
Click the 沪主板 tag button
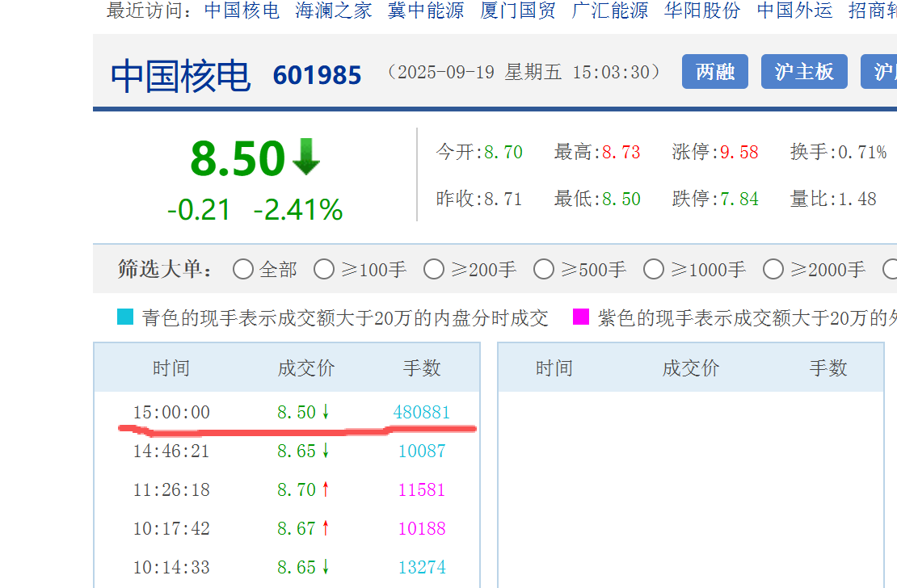(804, 72)
